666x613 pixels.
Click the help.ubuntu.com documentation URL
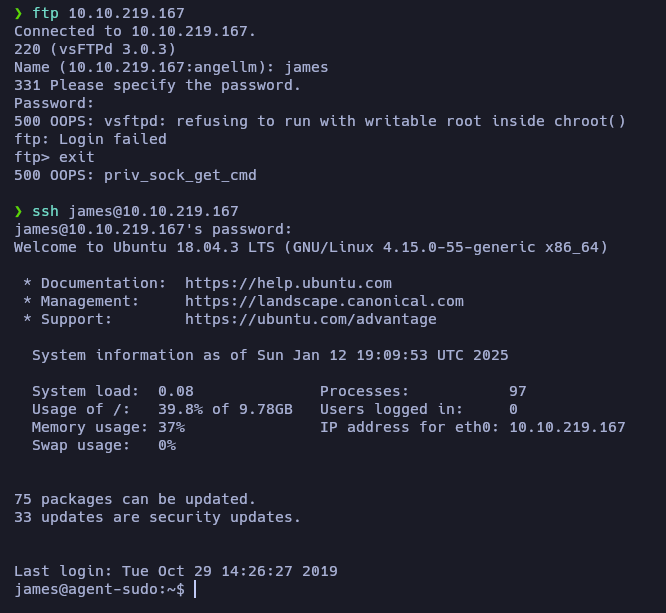[x=288, y=283]
